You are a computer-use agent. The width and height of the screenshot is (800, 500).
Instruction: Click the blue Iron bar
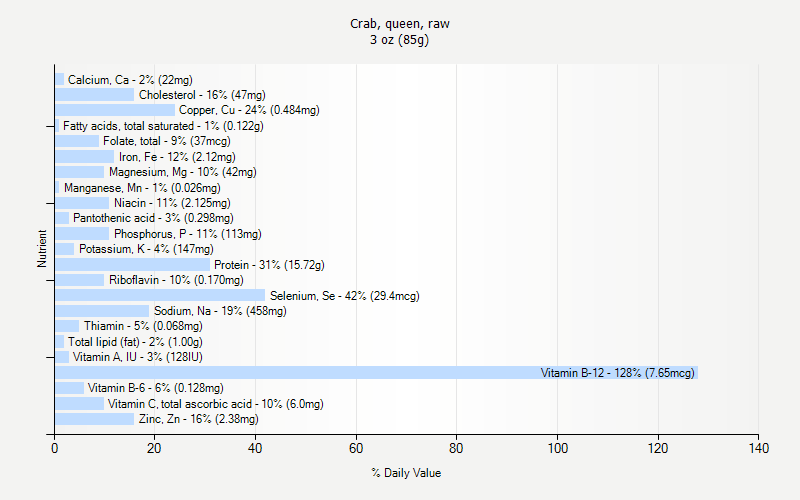tap(85, 157)
